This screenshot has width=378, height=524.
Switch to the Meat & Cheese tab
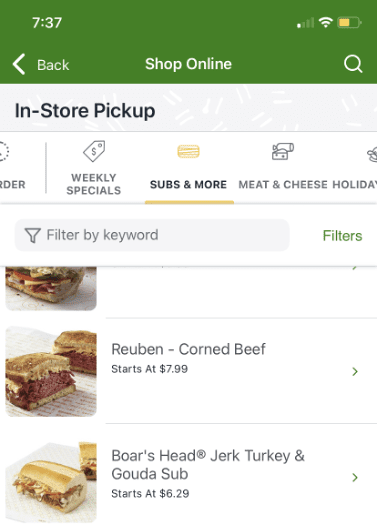coord(283,184)
